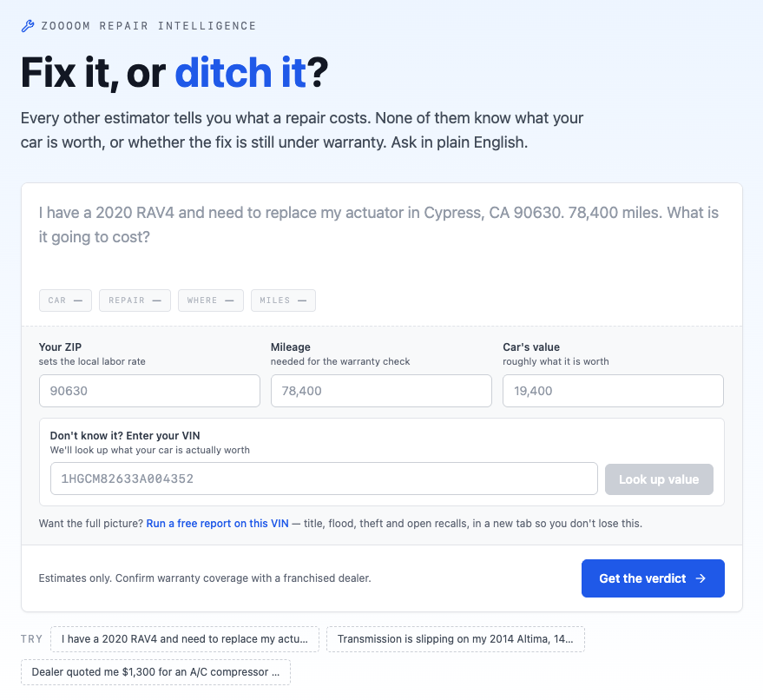Click the Mileage input field
Image resolution: width=763 pixels, height=700 pixels.
click(x=381, y=391)
